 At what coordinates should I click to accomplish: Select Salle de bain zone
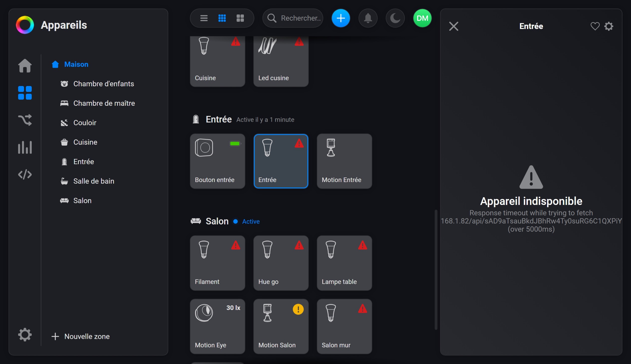[x=94, y=181]
